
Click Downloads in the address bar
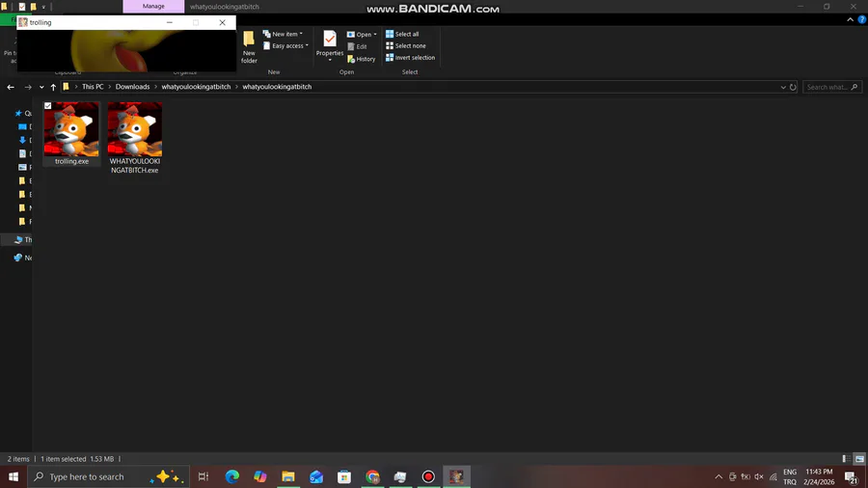(132, 87)
